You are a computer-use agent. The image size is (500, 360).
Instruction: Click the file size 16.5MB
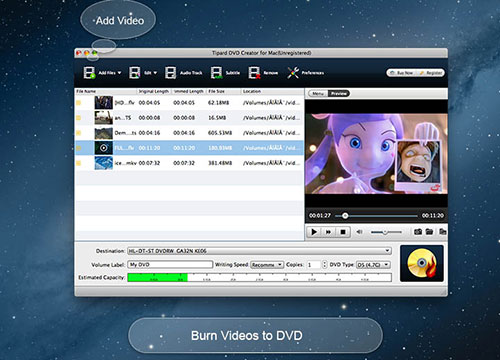click(x=217, y=118)
